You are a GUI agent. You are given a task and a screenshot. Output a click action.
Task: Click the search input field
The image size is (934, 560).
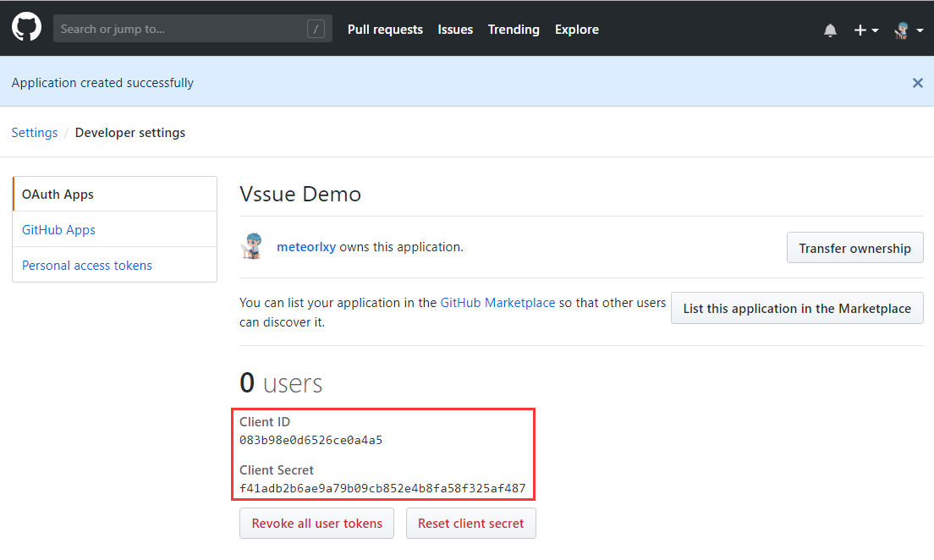pos(169,28)
